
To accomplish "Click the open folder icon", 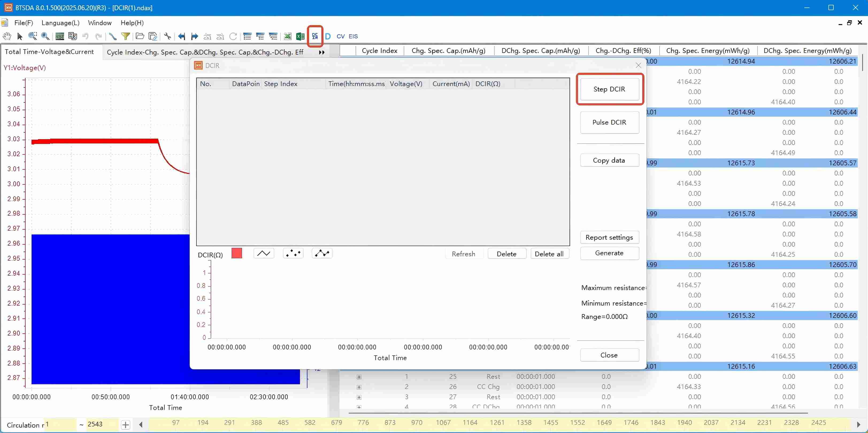I will coord(140,36).
